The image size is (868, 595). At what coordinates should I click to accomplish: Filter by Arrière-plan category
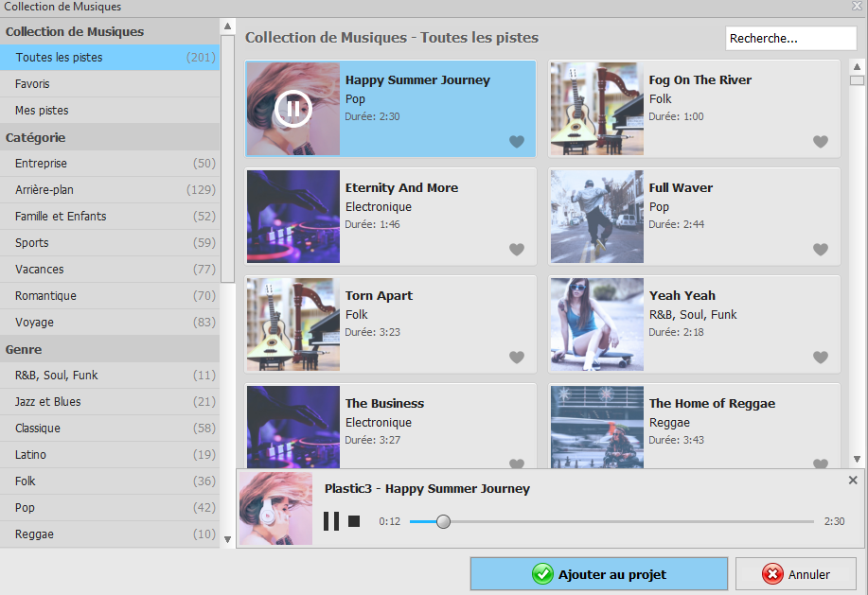[x=110, y=190]
